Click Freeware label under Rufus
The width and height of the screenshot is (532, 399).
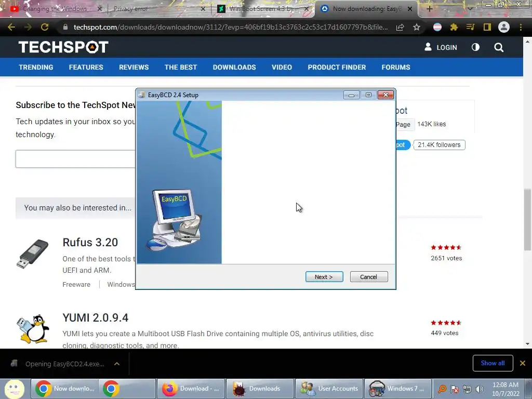(76, 284)
